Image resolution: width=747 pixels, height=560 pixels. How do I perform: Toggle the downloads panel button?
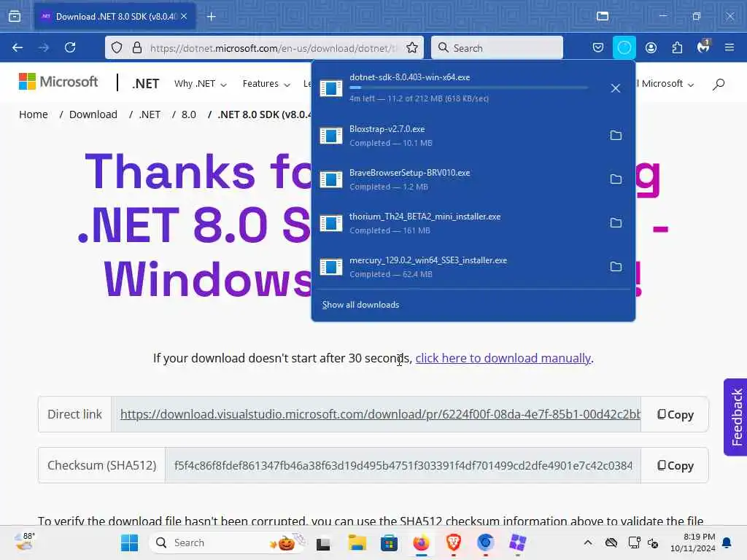[x=624, y=47]
